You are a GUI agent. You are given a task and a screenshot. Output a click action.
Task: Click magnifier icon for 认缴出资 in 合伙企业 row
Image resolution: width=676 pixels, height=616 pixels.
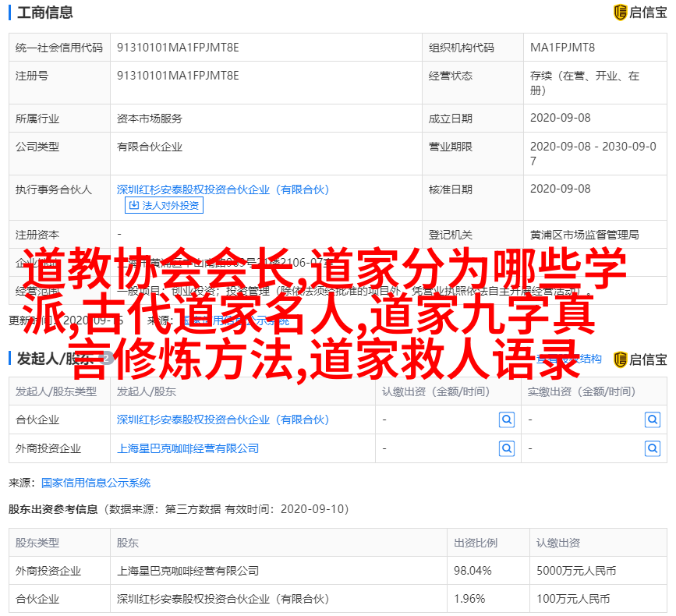[507, 420]
